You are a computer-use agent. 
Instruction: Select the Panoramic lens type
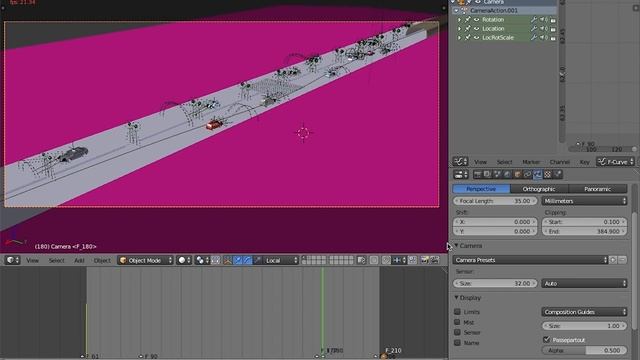598,189
